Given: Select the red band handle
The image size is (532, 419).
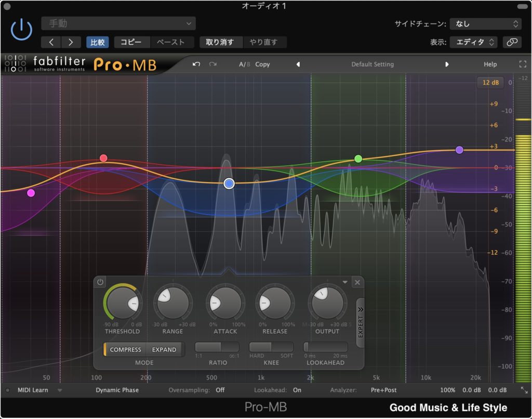Looking at the screenshot, I should [103, 158].
